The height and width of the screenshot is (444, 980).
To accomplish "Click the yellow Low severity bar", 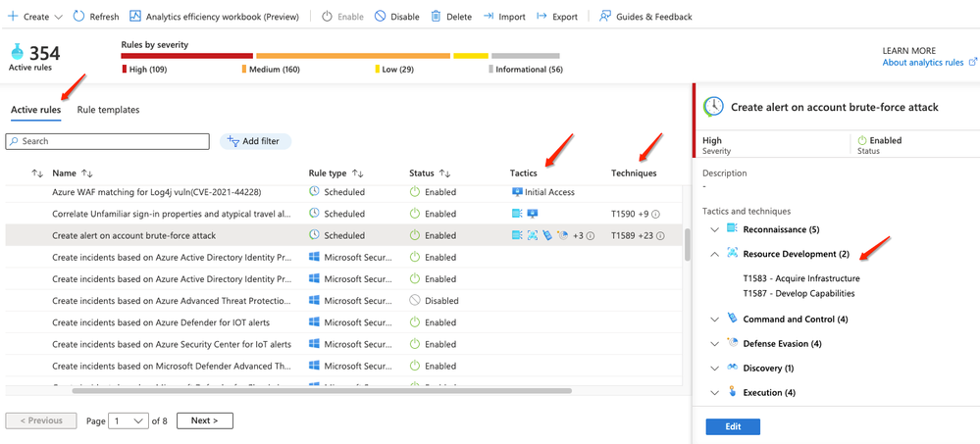I will coord(471,56).
